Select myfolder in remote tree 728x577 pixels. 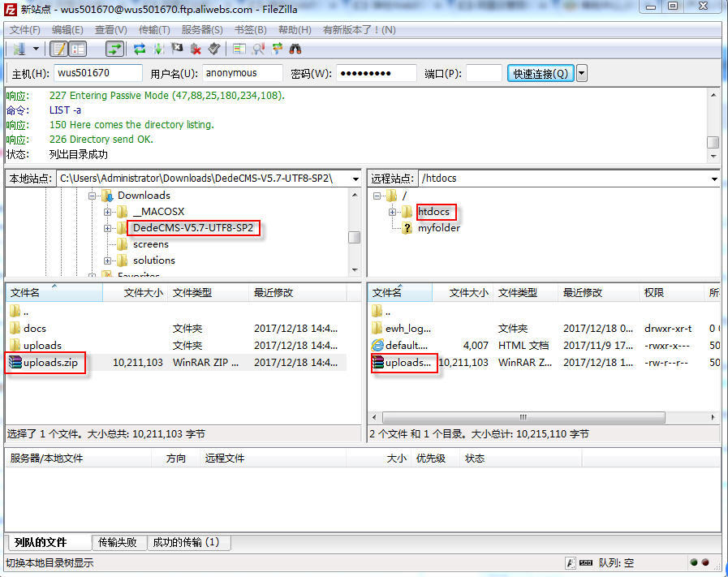(x=439, y=228)
